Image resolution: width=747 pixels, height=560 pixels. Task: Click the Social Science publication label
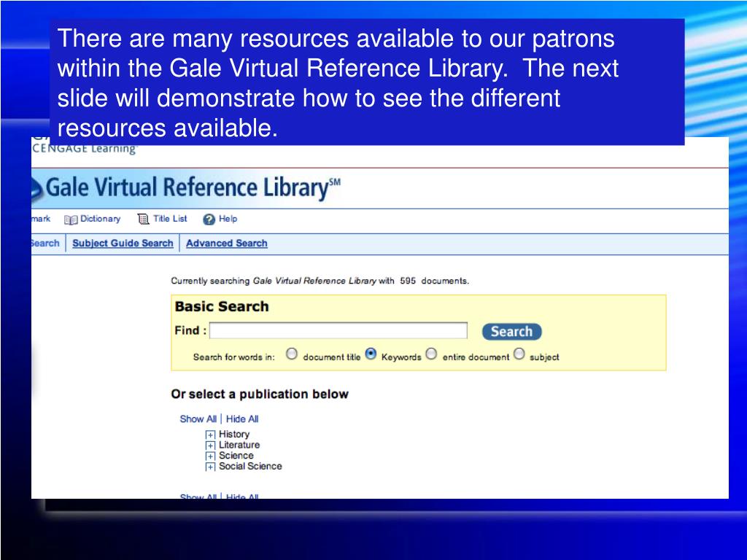[x=250, y=466]
